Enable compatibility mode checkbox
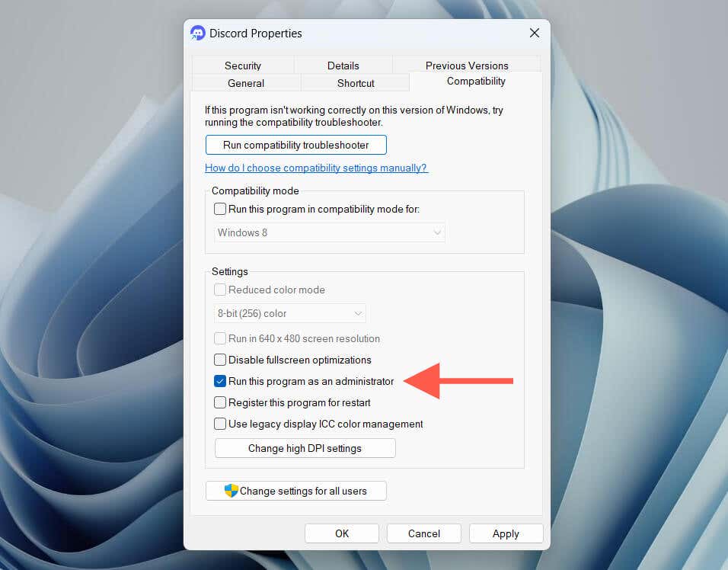 pyautogui.click(x=220, y=209)
